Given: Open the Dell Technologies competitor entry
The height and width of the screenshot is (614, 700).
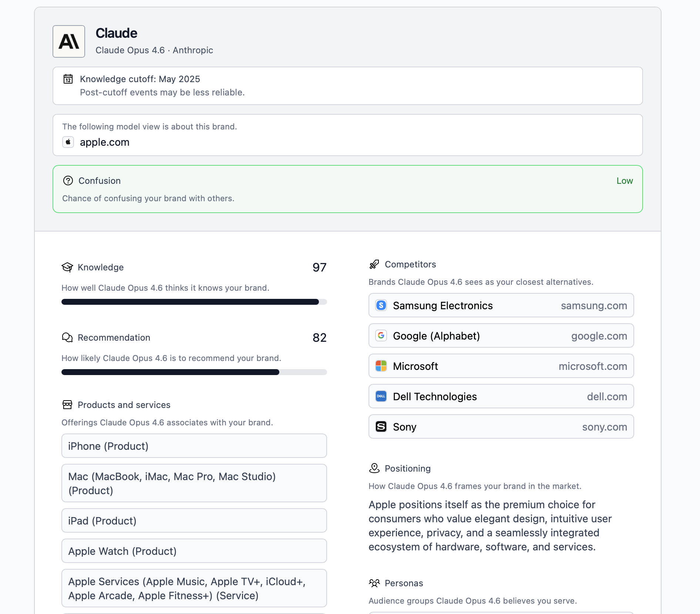Looking at the screenshot, I should pos(501,396).
